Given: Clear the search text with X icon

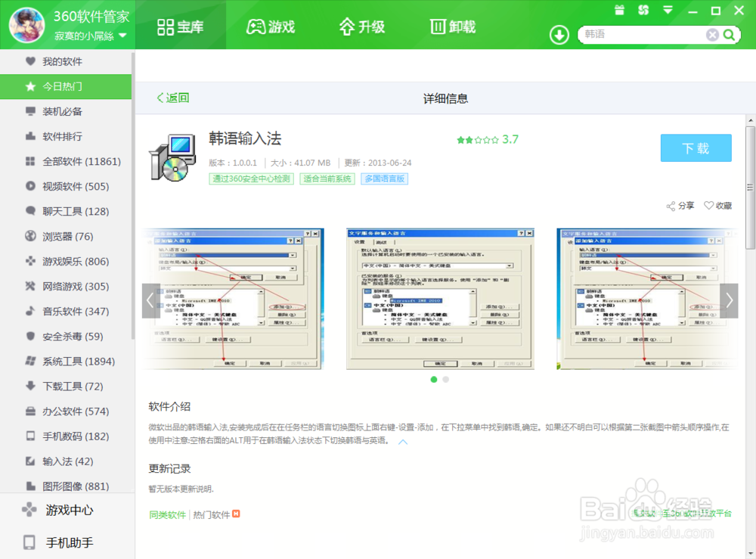Looking at the screenshot, I should (712, 35).
